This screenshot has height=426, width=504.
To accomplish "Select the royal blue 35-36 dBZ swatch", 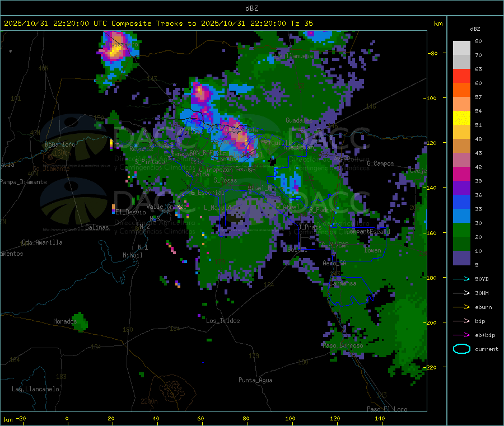I will 461,202.
